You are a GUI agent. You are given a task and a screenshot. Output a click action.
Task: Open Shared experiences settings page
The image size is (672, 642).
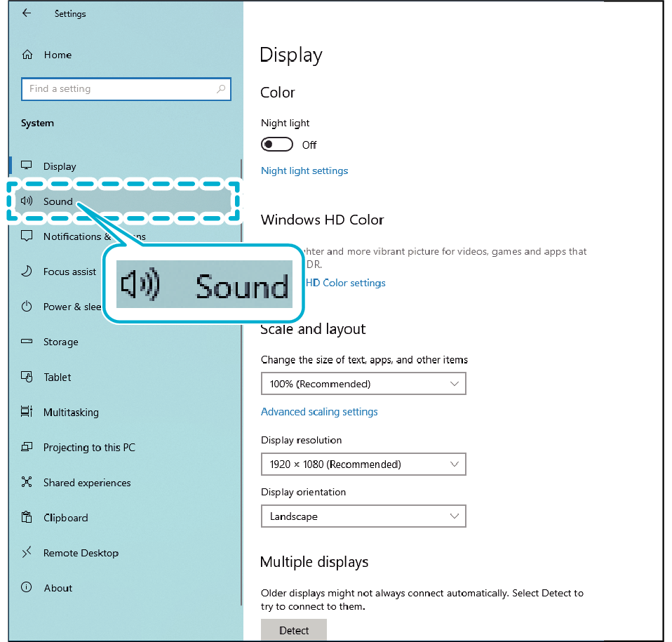[87, 483]
